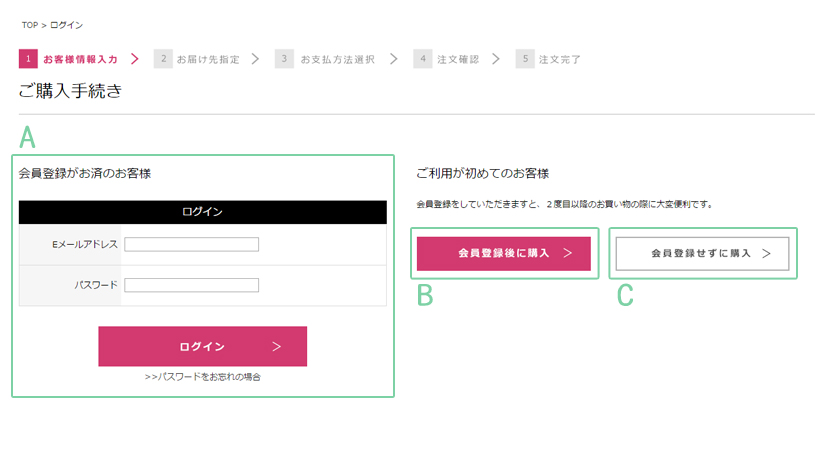Select step 2 お届け先指定
The image size is (820, 462).
[x=207, y=59]
